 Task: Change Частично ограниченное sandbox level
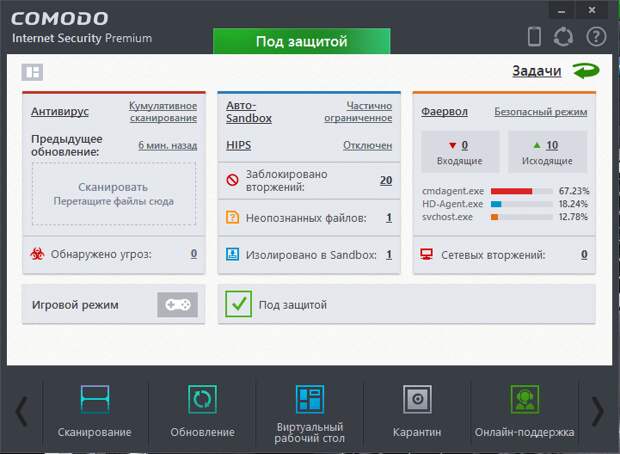pyautogui.click(x=358, y=112)
